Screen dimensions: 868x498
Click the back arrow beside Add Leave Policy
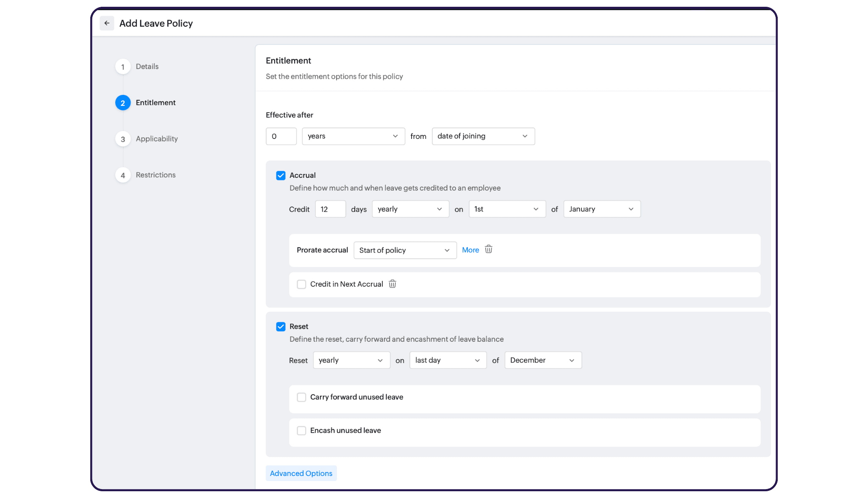(x=107, y=23)
